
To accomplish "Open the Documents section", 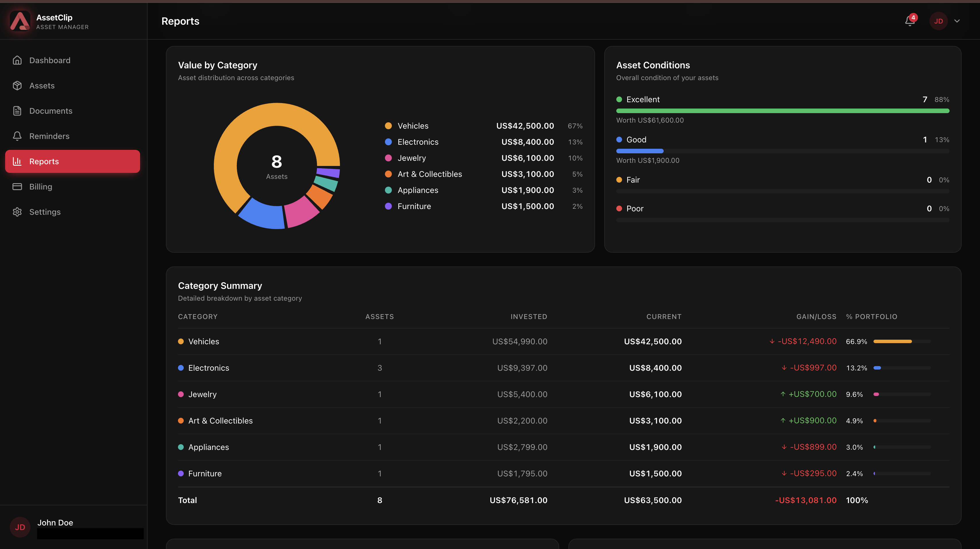I will (73, 111).
